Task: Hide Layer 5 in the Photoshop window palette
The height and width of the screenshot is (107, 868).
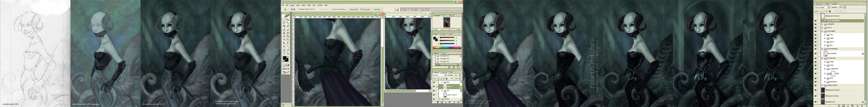Action: pos(434,86)
